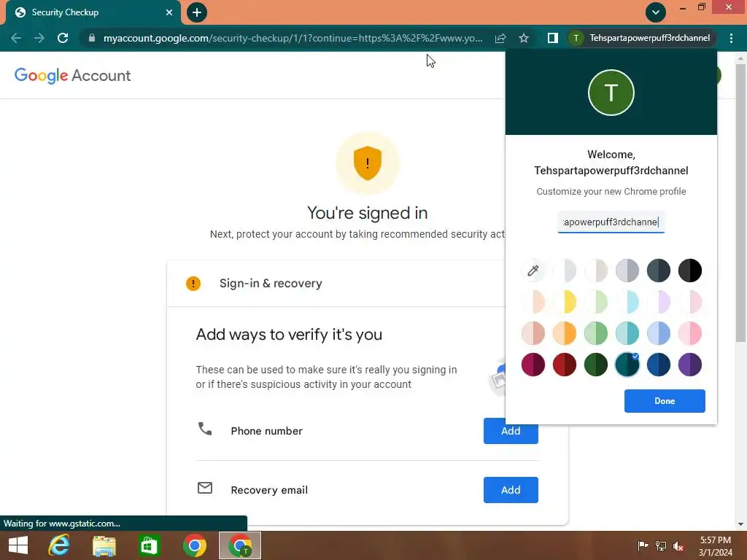Screen dimensions: 747x560
Task: Choose the grey theme color
Action: click(627, 271)
